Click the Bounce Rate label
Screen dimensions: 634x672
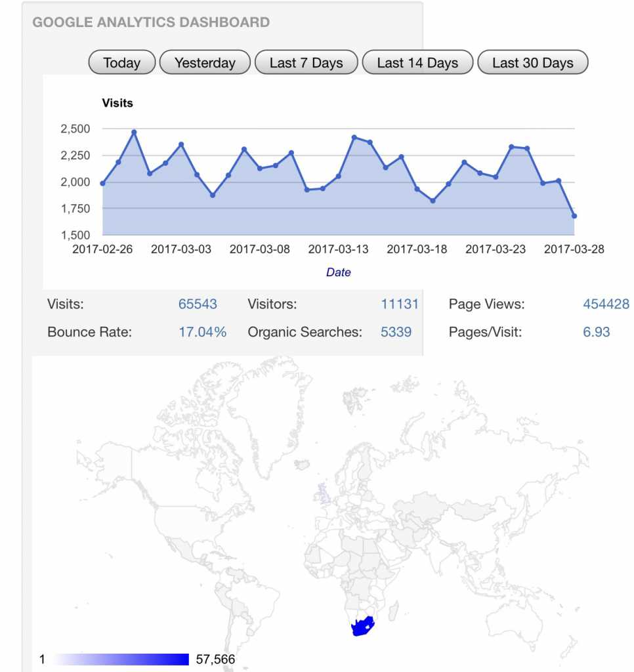90,331
